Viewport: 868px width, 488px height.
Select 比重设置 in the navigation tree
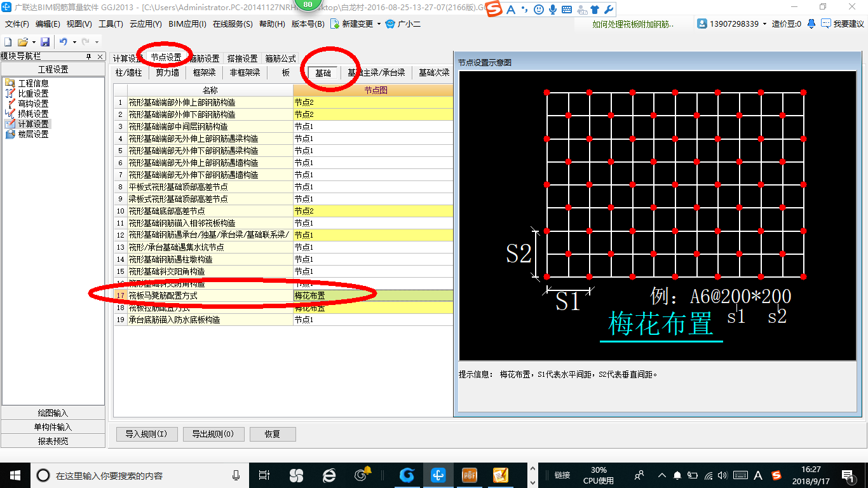(x=33, y=93)
